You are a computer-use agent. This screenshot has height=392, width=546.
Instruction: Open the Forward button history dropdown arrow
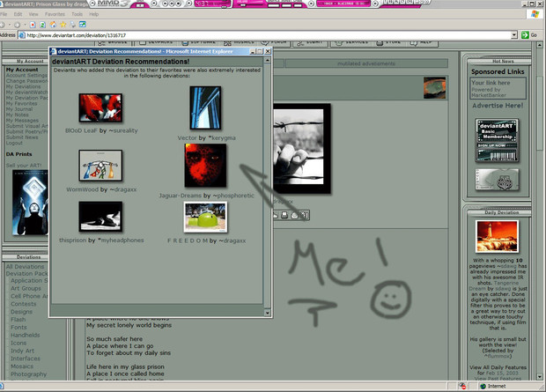pos(25,25)
